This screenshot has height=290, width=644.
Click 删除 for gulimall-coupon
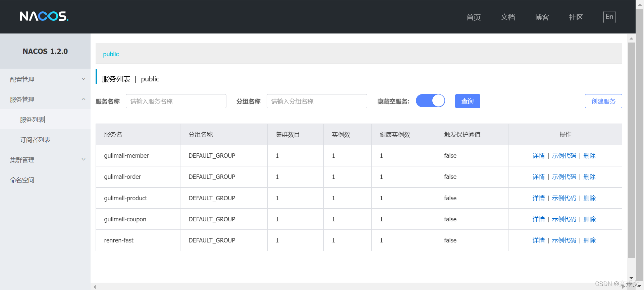point(589,219)
